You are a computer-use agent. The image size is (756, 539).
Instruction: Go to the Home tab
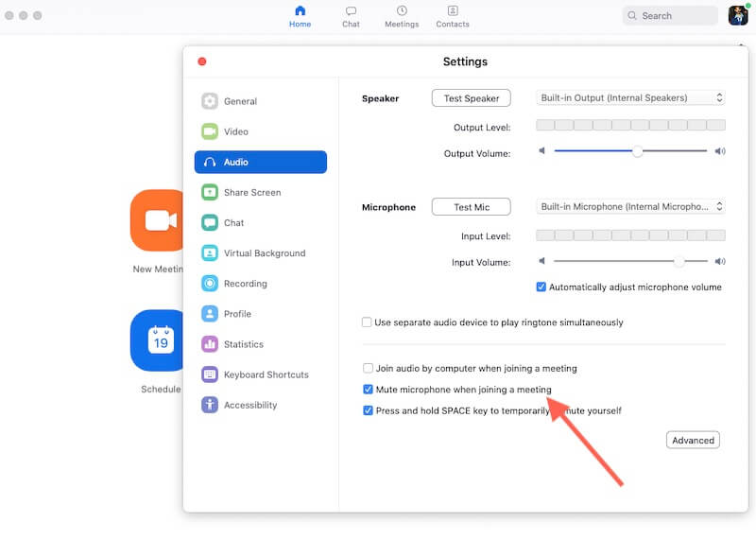pos(300,16)
